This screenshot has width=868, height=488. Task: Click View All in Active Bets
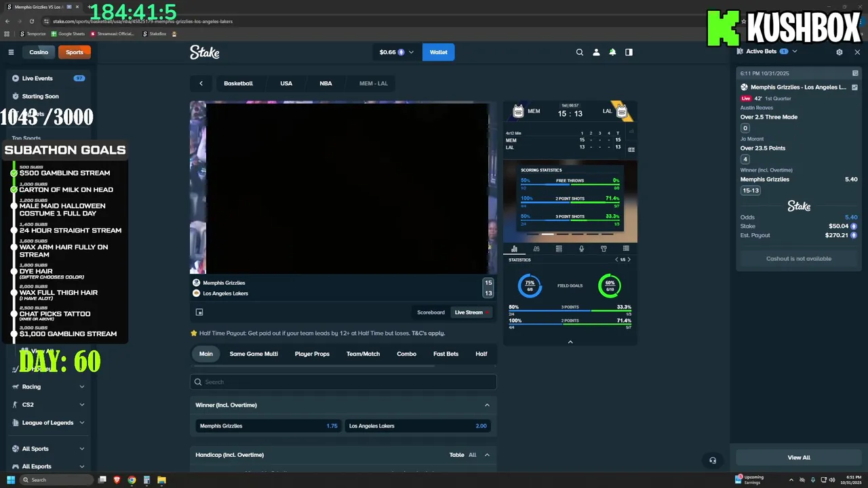coord(799,457)
